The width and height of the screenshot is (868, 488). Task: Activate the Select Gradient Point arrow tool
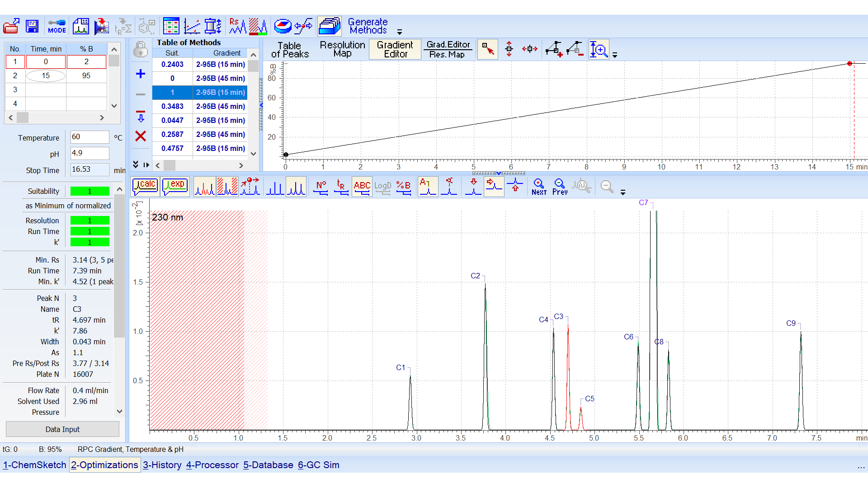click(488, 49)
